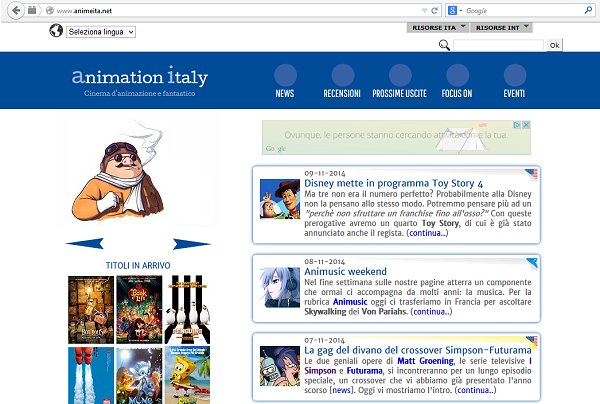Click the US flag corner on Toy Story article
The width and height of the screenshot is (600, 404).
532,174
